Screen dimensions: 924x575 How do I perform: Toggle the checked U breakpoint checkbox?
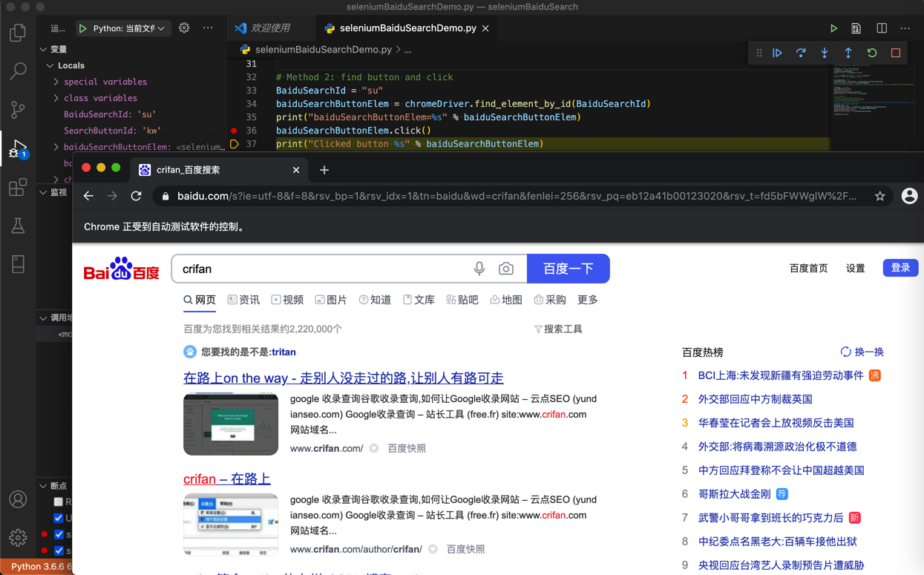click(x=59, y=517)
